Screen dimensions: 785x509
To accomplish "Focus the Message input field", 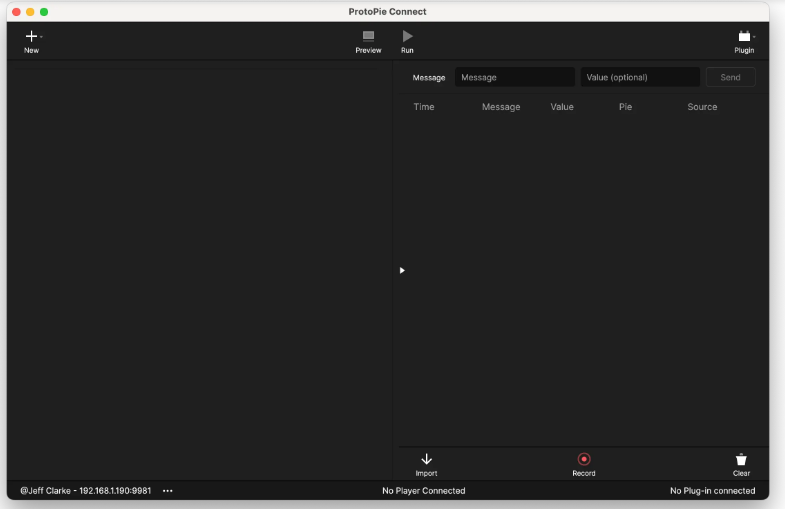I will coord(515,77).
